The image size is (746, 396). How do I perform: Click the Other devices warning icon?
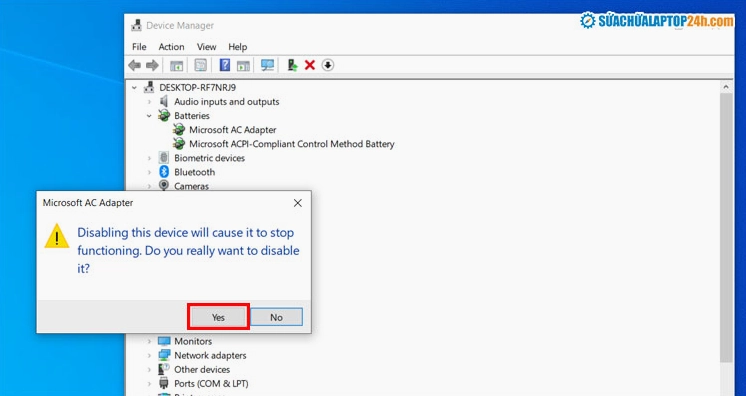point(164,369)
